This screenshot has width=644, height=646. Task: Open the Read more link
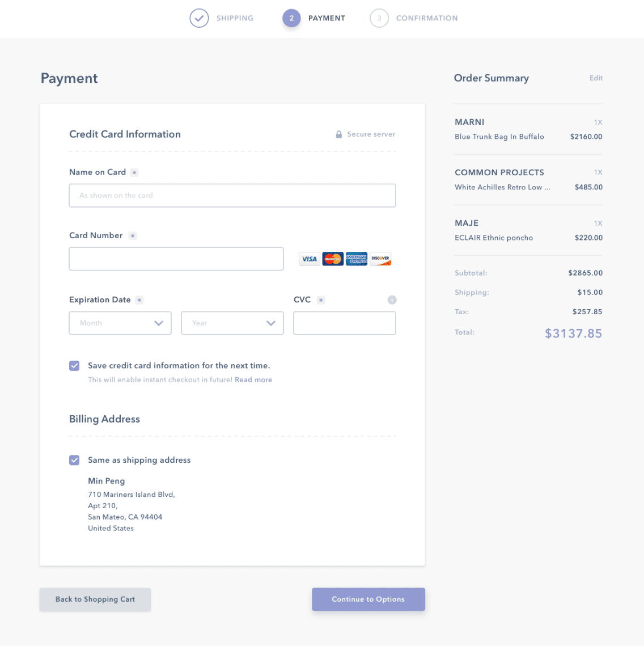tap(253, 380)
